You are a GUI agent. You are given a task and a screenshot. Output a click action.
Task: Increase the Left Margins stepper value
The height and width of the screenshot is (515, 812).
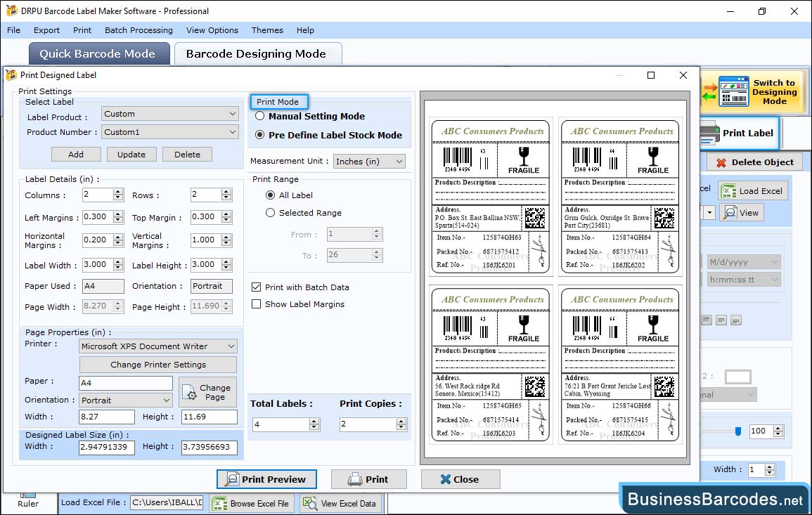[x=118, y=214]
